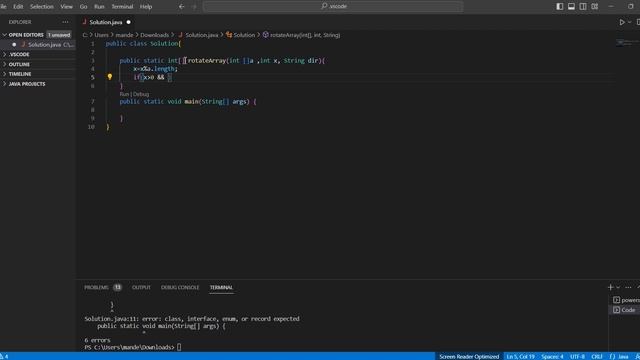Open Explorer more actions ellipsis
The image size is (640, 360).
65,22
